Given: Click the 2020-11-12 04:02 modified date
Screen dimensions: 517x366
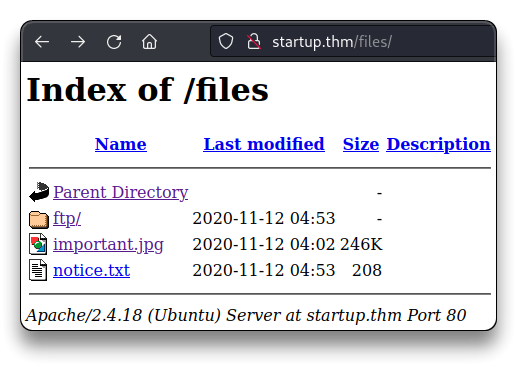Looking at the screenshot, I should coord(264,244).
